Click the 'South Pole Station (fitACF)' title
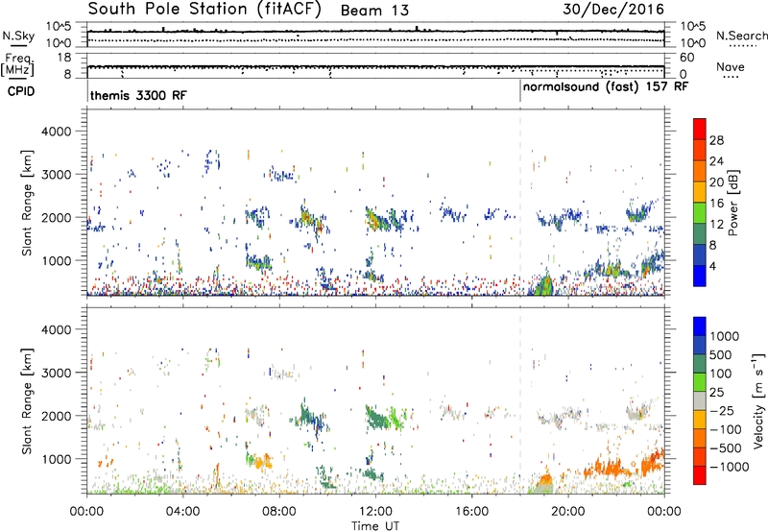 pos(204,10)
